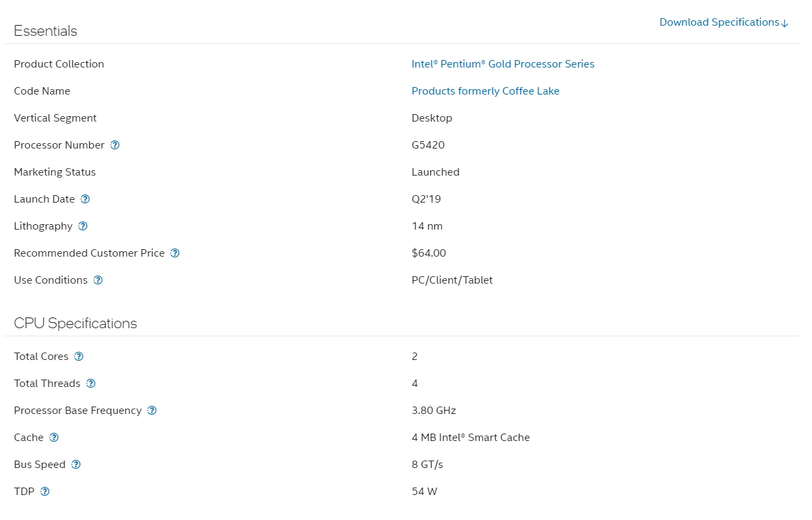Image resolution: width=812 pixels, height=520 pixels.
Task: Click the Essentials section heading
Action: click(45, 31)
